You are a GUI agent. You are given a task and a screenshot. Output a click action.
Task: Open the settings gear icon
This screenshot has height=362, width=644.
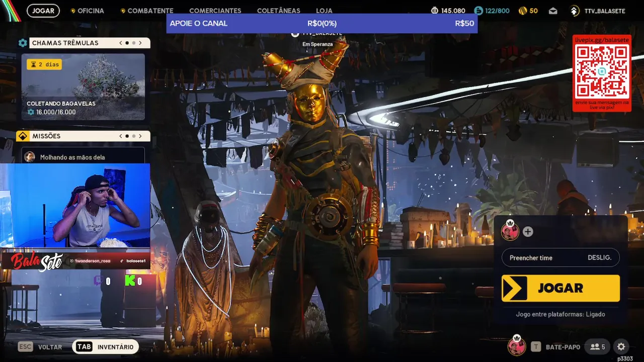coord(621,347)
